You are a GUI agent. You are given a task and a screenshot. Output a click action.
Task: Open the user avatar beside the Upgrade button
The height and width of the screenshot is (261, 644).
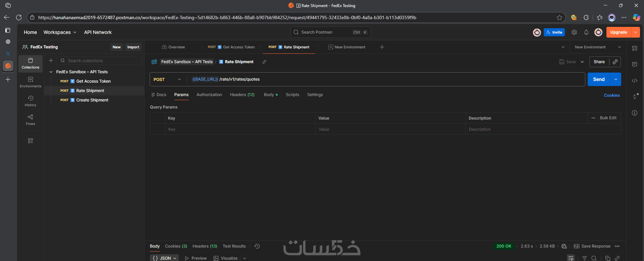(598, 32)
